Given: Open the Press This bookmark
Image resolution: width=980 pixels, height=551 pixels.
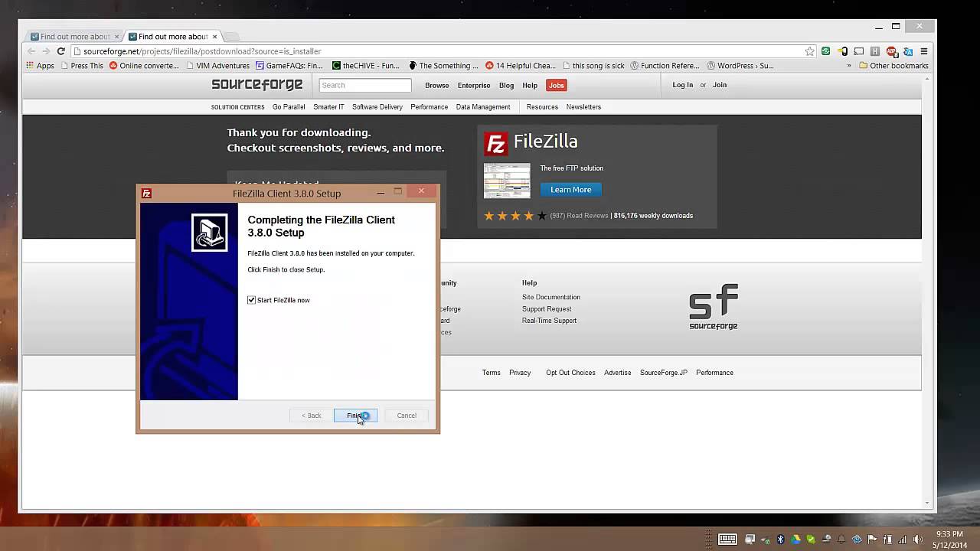Looking at the screenshot, I should (81, 66).
